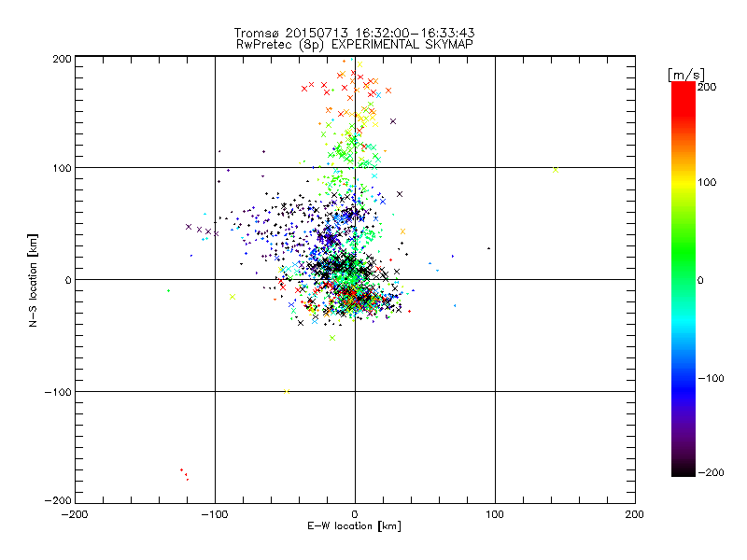
Task: Click the 'RwPretec (8p) EXPERIMENTAL SKYMAP' subtitle
Action: pos(354,44)
